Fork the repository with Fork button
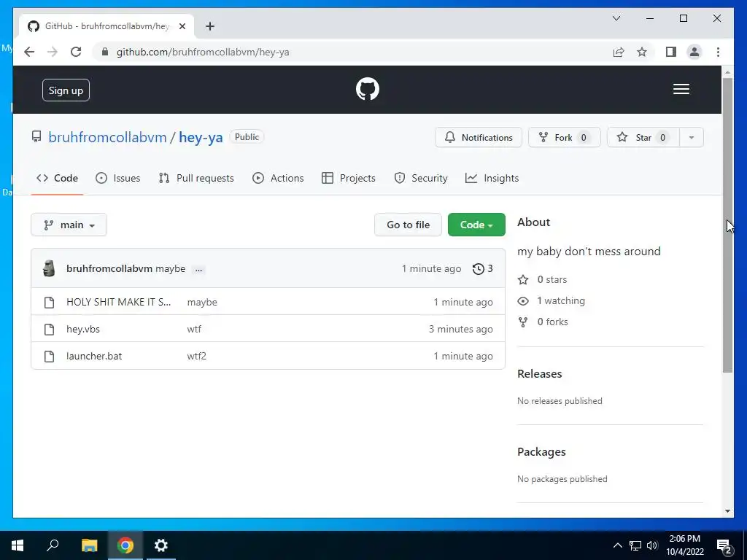 tap(565, 138)
